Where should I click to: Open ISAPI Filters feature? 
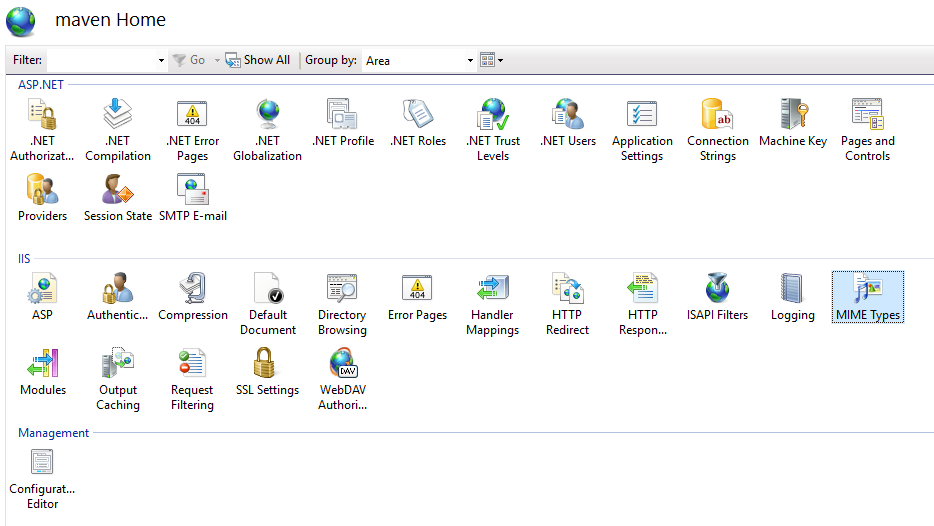point(717,297)
